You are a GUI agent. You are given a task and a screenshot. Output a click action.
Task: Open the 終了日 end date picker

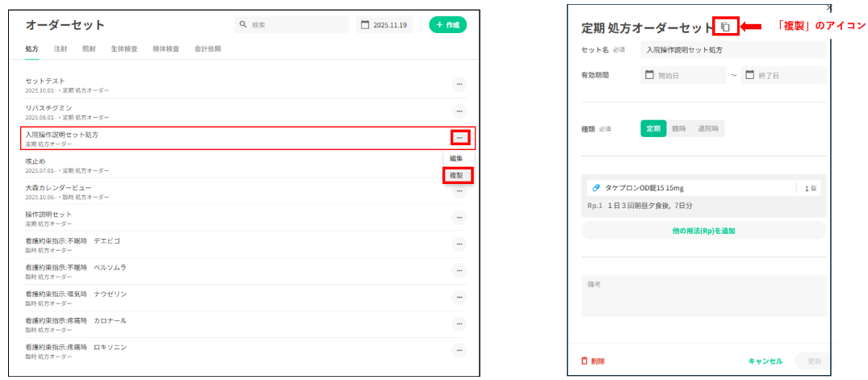tap(783, 75)
